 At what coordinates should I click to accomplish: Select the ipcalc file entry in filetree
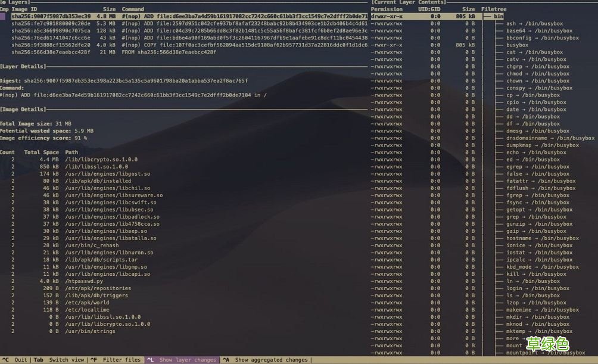pos(539,260)
